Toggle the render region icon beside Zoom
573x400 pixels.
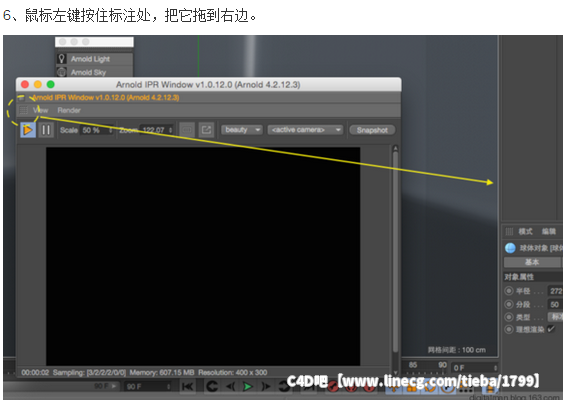coord(187,130)
